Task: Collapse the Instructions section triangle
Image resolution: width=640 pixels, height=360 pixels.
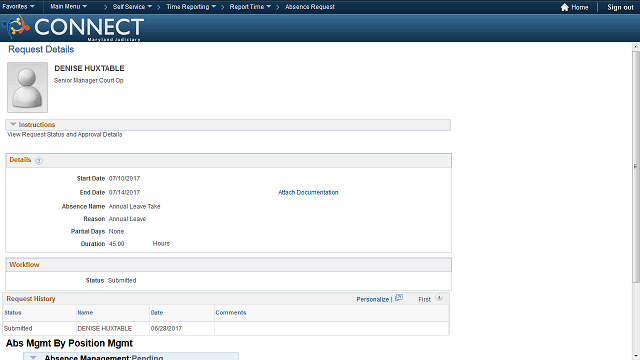Action: 13,124
